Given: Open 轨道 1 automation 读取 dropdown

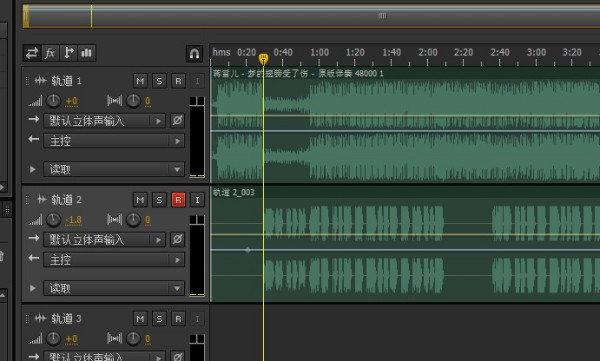Looking at the screenshot, I should pos(114,169).
